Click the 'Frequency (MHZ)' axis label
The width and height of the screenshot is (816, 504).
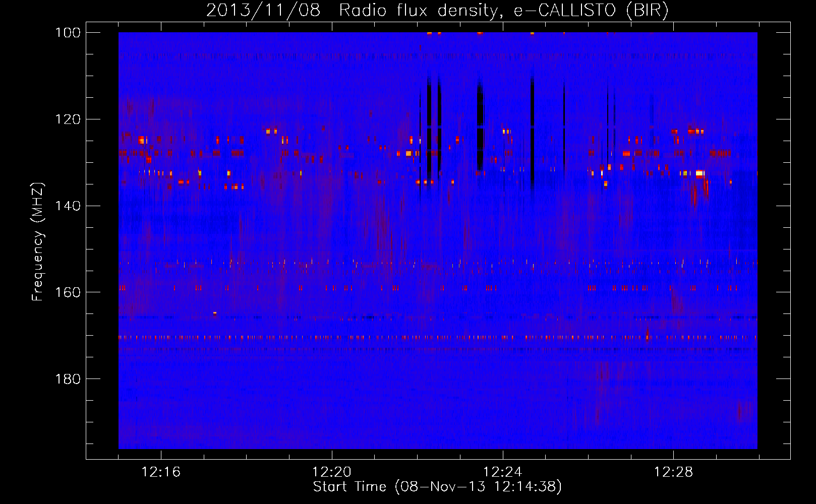tap(38, 241)
